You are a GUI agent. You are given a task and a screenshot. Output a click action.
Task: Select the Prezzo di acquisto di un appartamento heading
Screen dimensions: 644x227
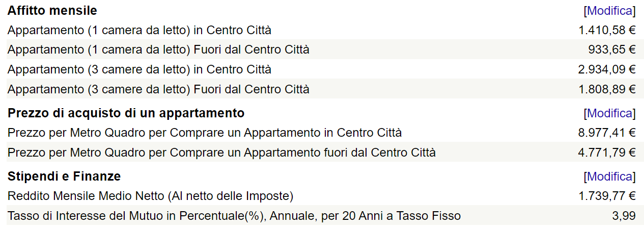(x=126, y=113)
